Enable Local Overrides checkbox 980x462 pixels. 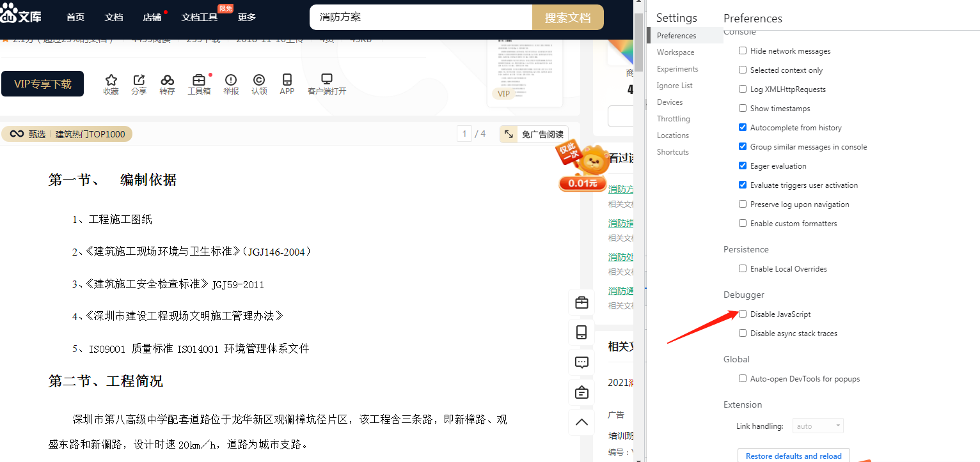(743, 268)
